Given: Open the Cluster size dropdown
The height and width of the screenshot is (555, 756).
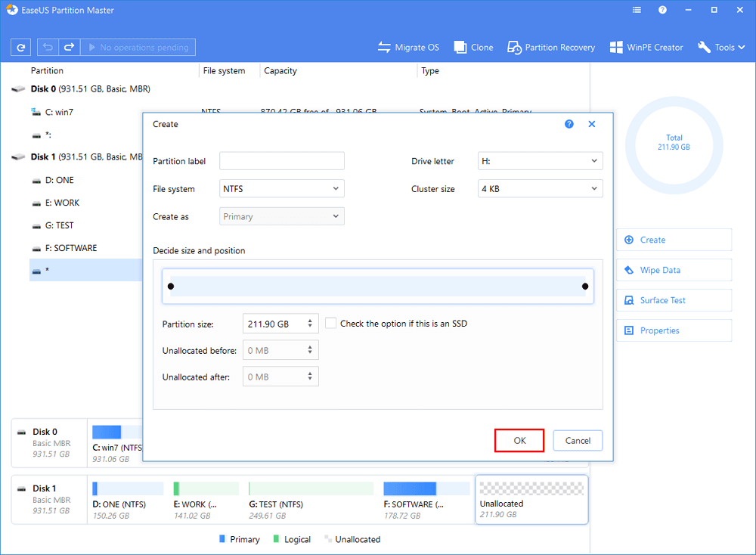Looking at the screenshot, I should pyautogui.click(x=540, y=189).
